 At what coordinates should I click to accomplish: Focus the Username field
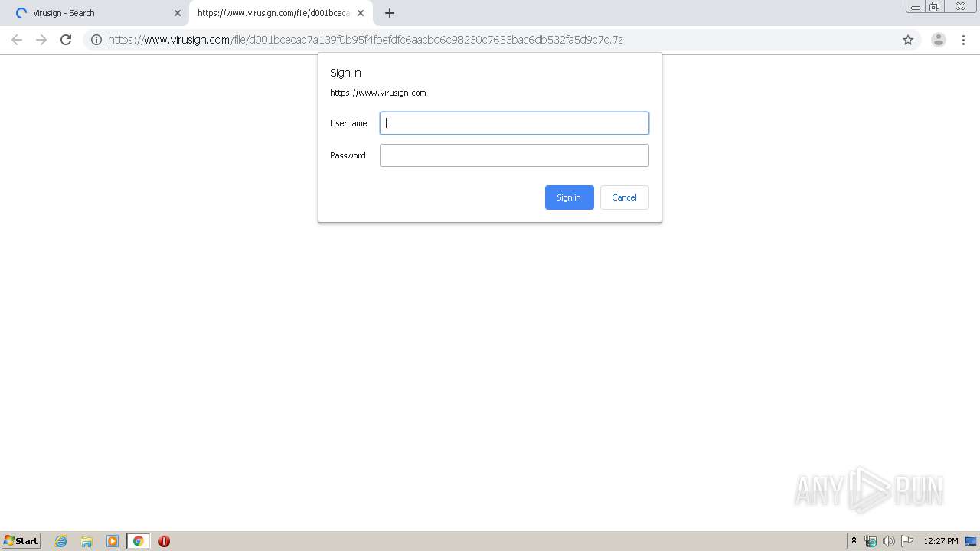click(514, 123)
